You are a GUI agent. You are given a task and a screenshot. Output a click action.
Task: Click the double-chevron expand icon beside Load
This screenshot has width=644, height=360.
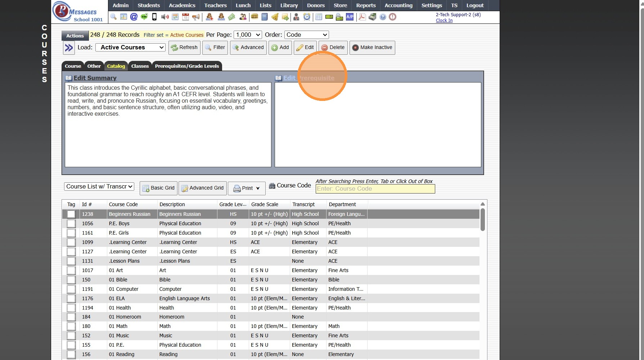(x=69, y=48)
